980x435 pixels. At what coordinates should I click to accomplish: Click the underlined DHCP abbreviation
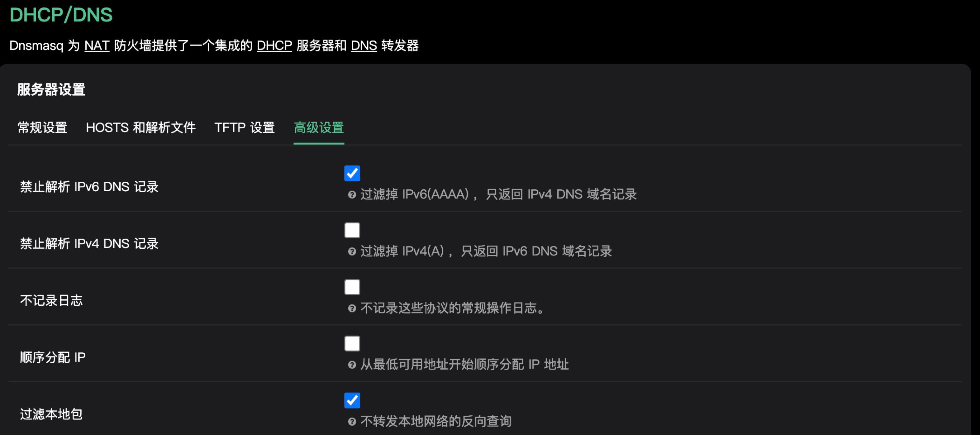(x=274, y=46)
